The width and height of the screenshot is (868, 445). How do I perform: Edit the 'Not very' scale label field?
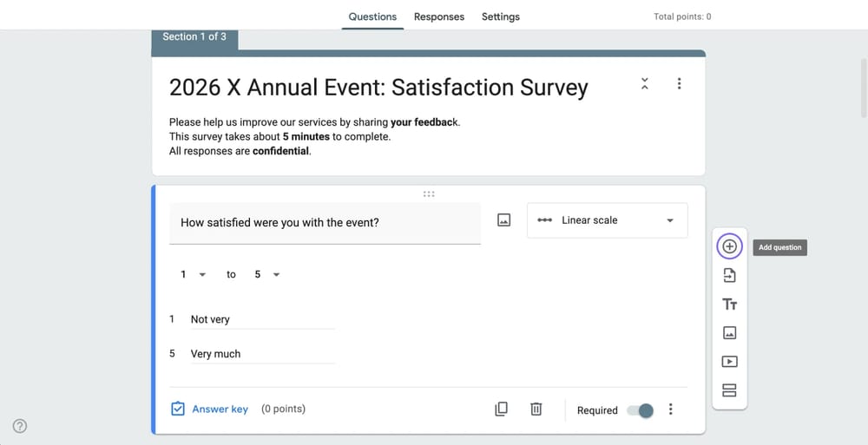click(x=260, y=319)
